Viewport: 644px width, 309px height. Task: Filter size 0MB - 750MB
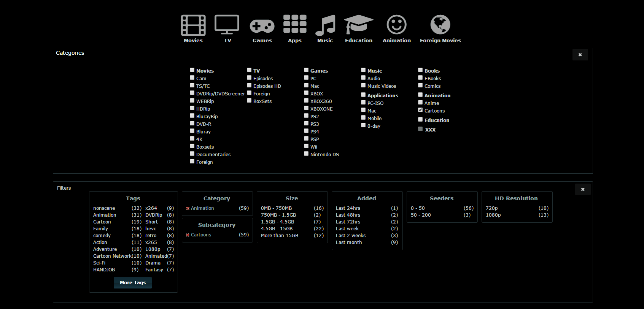(x=277, y=208)
